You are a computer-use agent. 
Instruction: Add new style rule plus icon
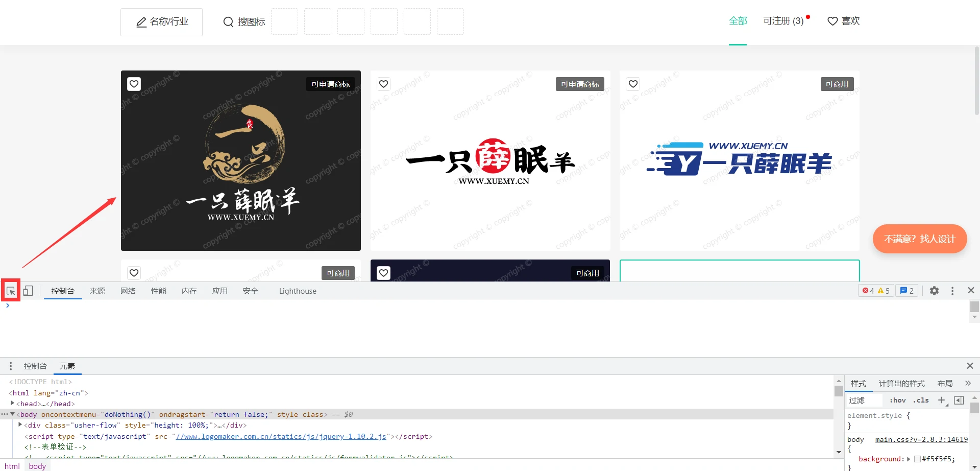(942, 400)
